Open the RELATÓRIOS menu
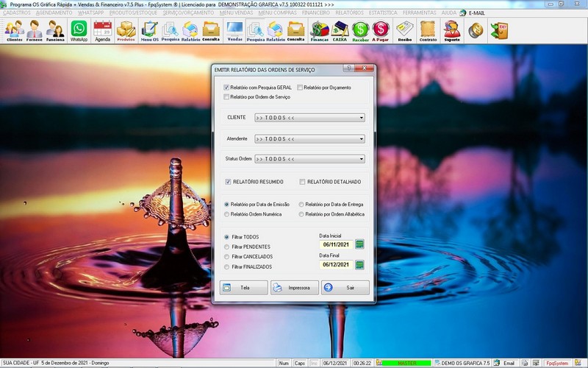Screen dimensions: 588x368 pyautogui.click(x=349, y=13)
